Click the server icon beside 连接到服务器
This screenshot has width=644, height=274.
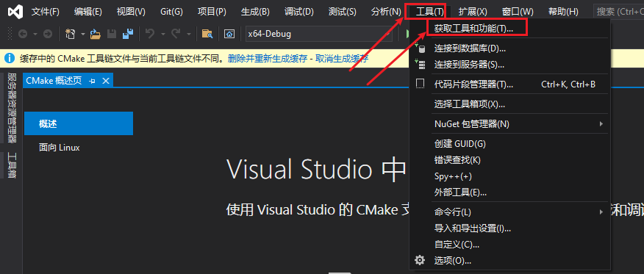click(421, 65)
